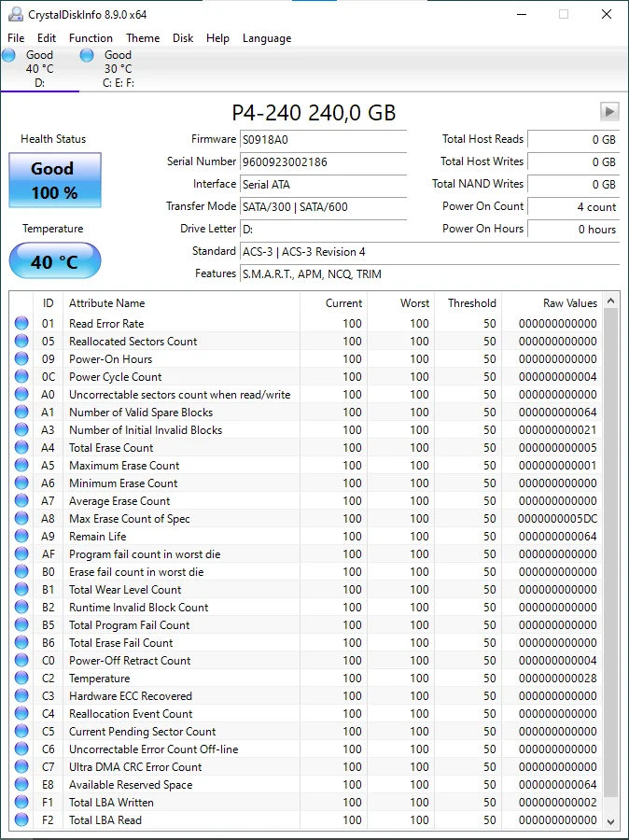629x840 pixels.
Task: Click the CrystalDiskInfo title bar icon
Action: pos(16,14)
